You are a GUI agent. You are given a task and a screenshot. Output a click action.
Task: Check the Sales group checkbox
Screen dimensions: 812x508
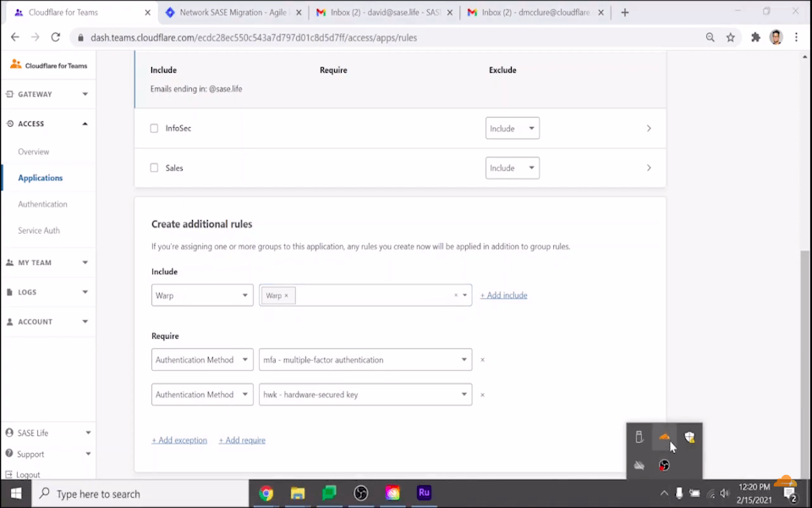tap(154, 168)
